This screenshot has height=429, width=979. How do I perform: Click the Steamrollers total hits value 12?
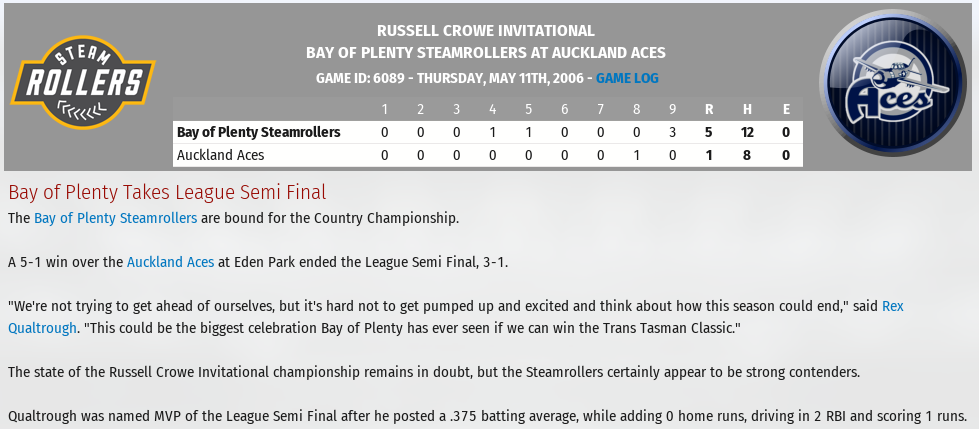click(x=747, y=132)
